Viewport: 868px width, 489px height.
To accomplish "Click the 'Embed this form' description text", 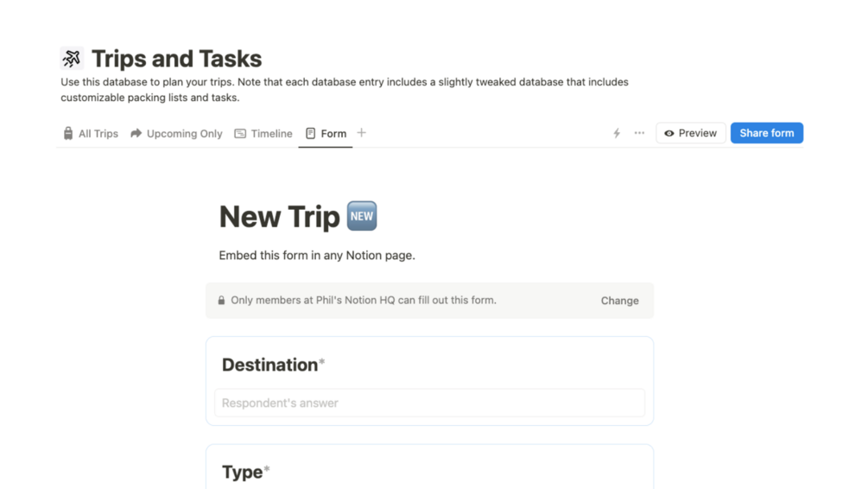I will (x=317, y=256).
